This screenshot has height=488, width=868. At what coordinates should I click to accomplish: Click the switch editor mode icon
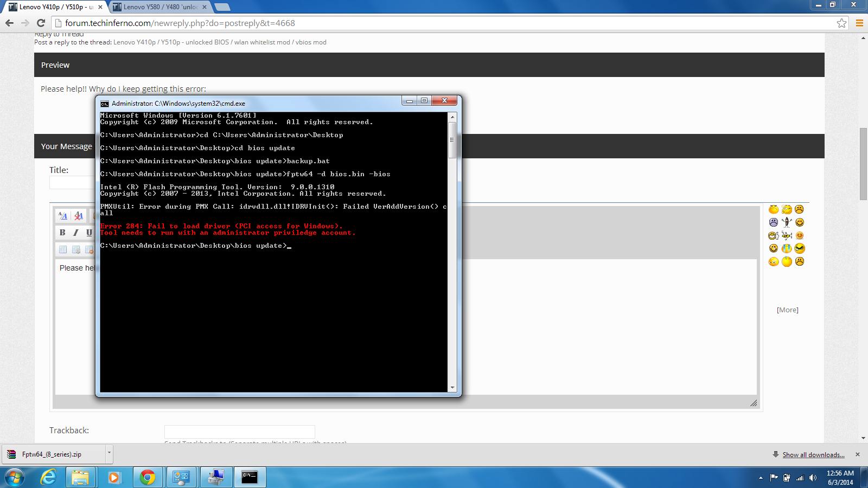click(63, 216)
